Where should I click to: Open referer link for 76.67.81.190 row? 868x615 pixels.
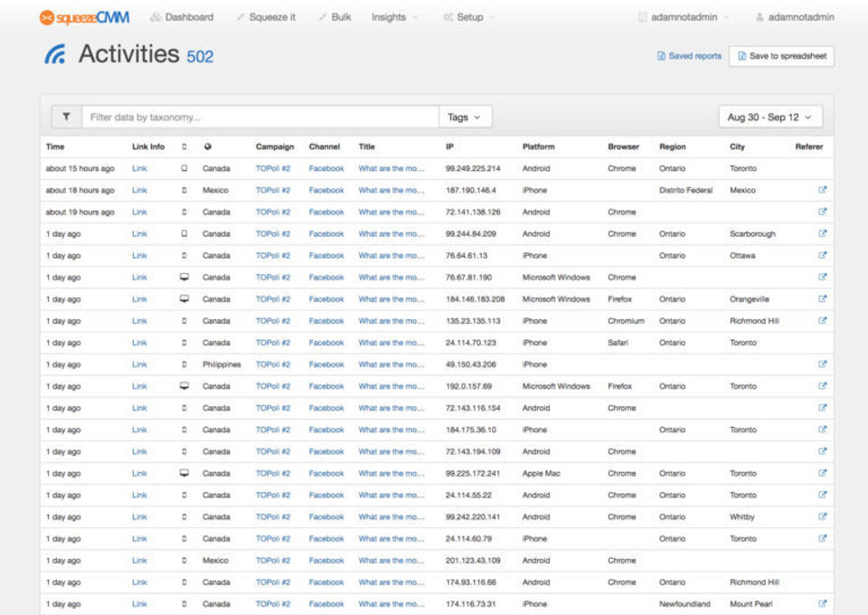click(x=822, y=277)
